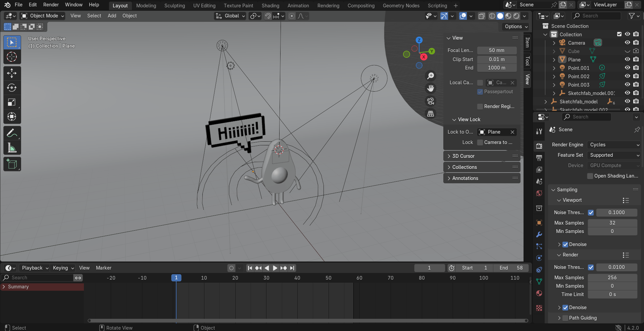Hide Camera in viewport via eye icon

pos(627,43)
